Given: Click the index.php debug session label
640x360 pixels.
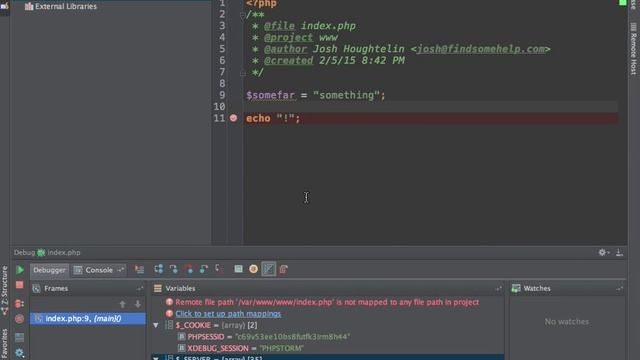Looking at the screenshot, I should point(64,253).
